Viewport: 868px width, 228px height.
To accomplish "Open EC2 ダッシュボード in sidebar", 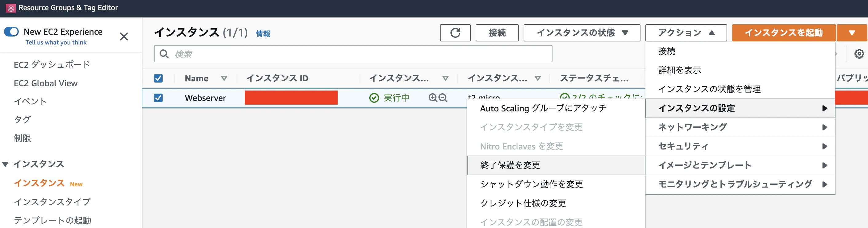I will pos(52,64).
